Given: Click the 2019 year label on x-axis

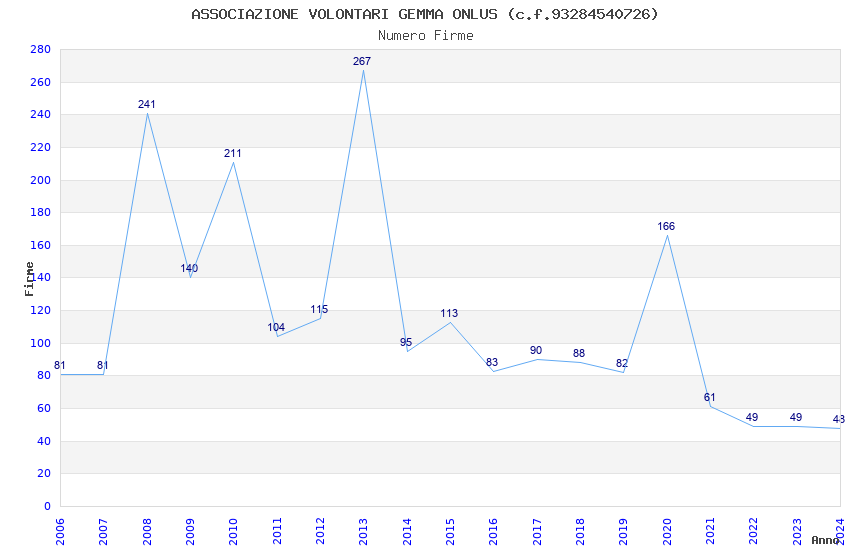Looking at the screenshot, I should click(623, 532).
